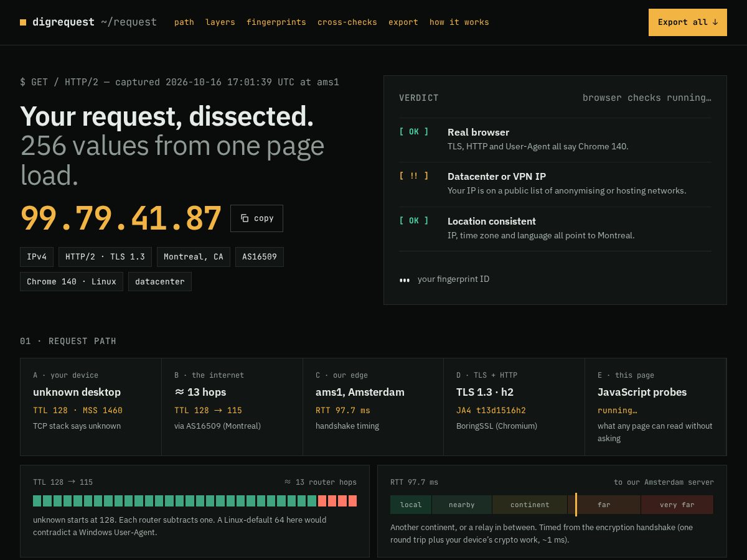
Task: Select the '≈ 13 hops' internet card
Action: click(232, 407)
